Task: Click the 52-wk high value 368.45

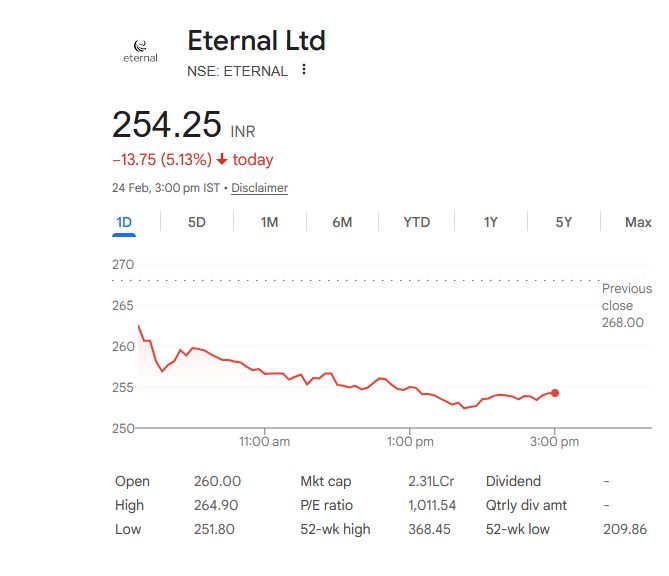Action: coord(430,529)
